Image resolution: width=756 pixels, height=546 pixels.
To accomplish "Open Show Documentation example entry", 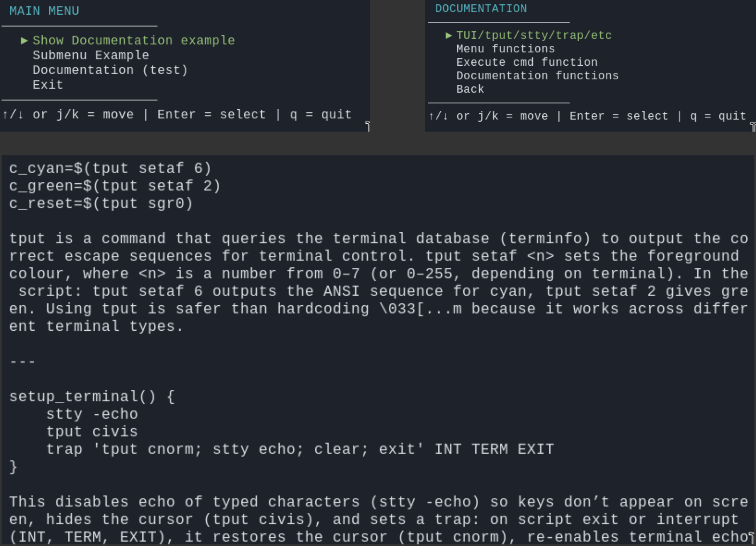I will [x=134, y=41].
